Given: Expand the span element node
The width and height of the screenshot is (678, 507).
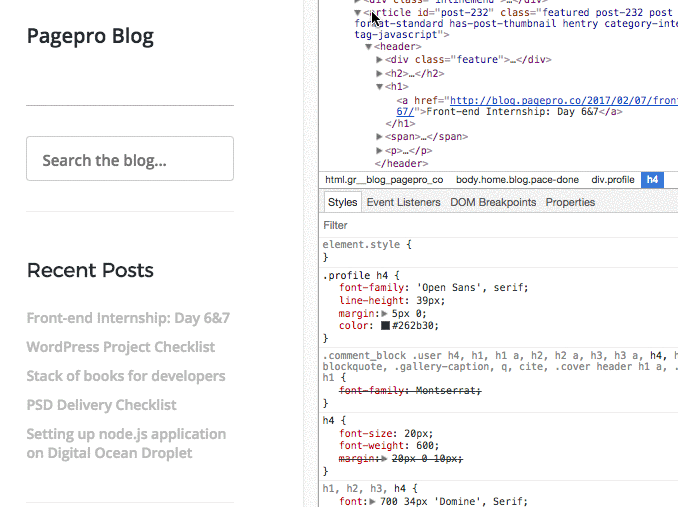Looking at the screenshot, I should click(x=379, y=137).
